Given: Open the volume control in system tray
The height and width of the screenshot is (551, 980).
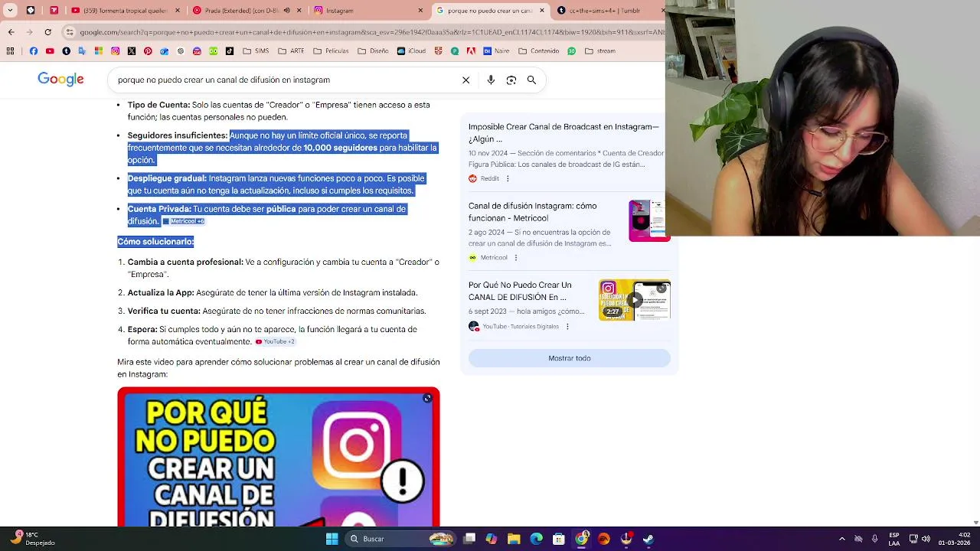Looking at the screenshot, I should (926, 539).
